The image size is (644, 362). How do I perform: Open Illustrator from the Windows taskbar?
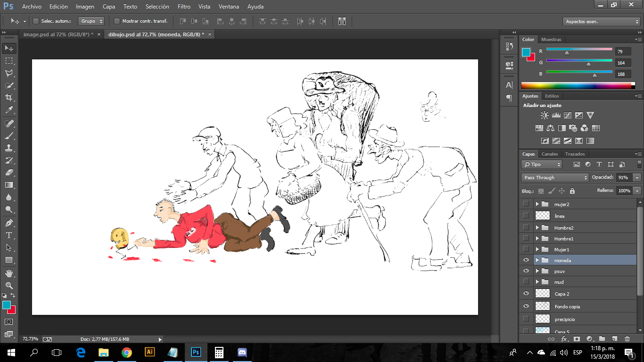pos(149,352)
